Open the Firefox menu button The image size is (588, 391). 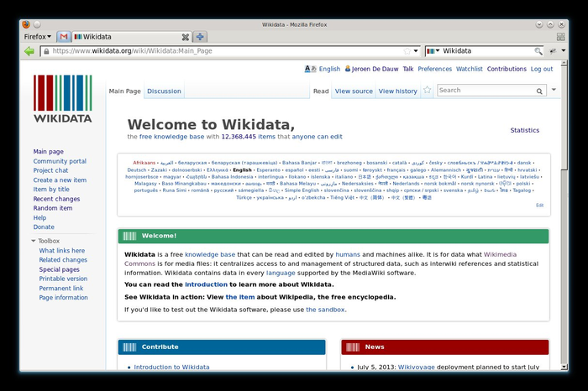click(x=38, y=37)
